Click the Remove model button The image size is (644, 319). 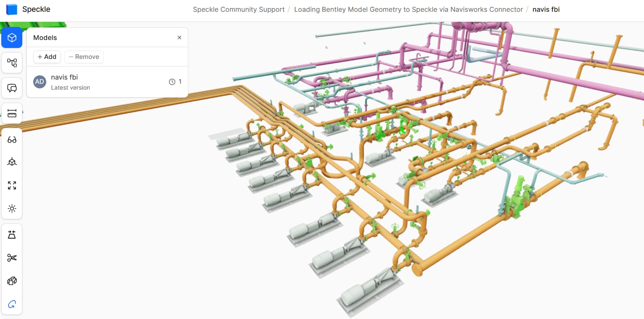(84, 57)
